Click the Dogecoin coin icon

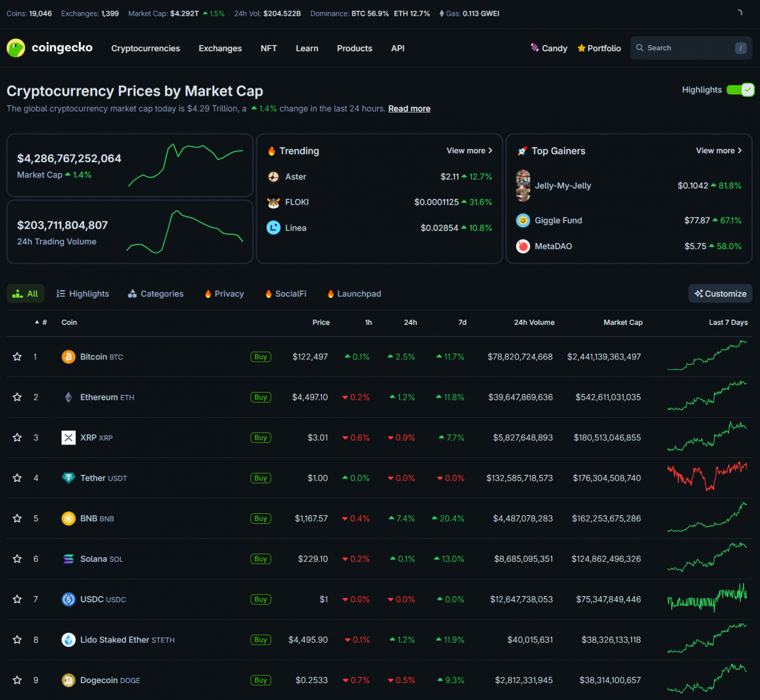point(68,680)
